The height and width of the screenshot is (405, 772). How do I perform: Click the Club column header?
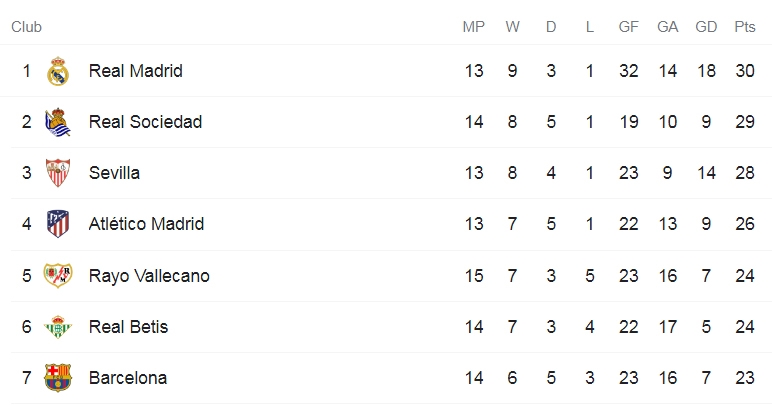coord(27,27)
